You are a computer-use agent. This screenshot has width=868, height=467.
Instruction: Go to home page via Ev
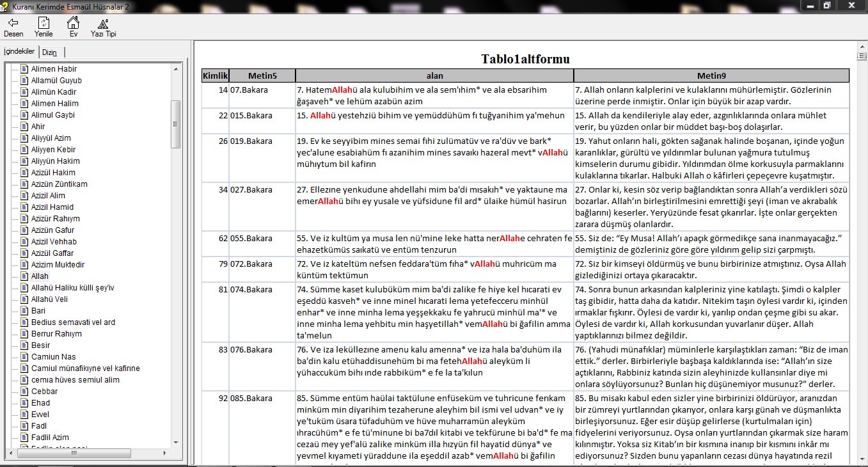pyautogui.click(x=73, y=22)
